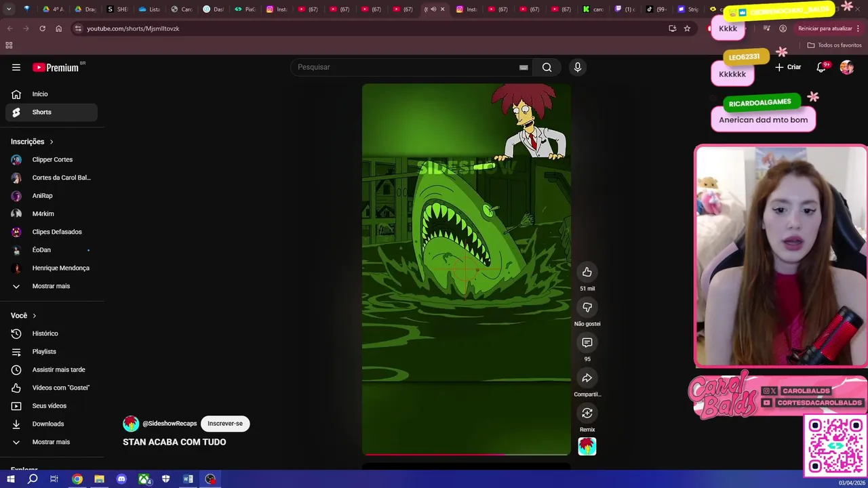Subscribe with the Inscrever-se button

[225, 424]
